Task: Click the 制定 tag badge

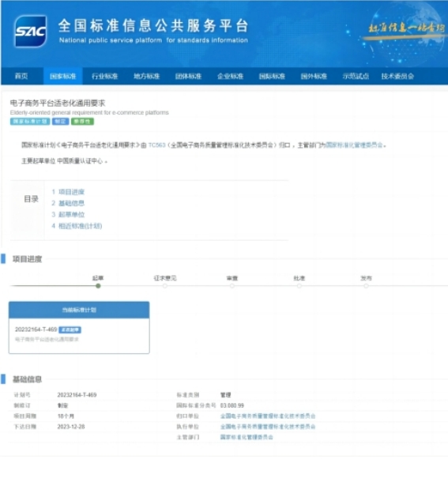Action: 60,122
